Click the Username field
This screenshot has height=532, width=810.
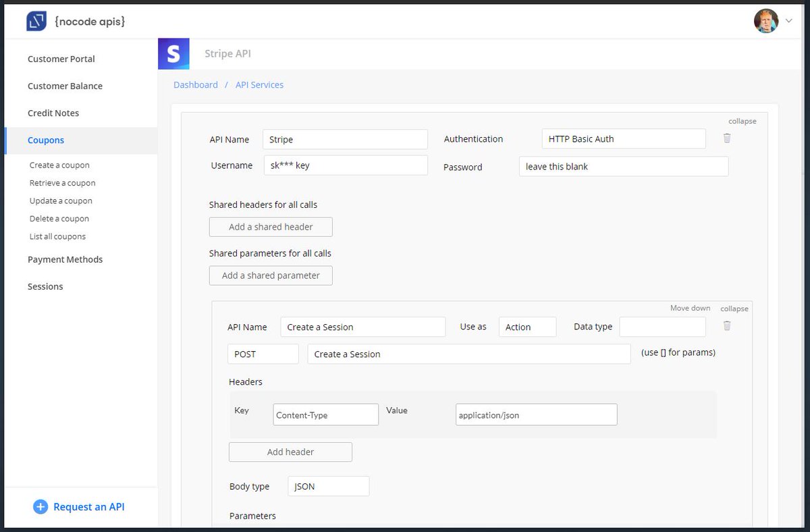point(346,165)
